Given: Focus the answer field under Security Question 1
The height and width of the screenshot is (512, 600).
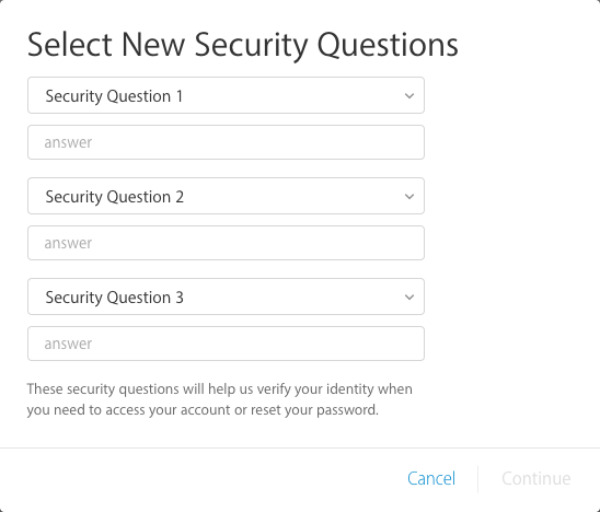Looking at the screenshot, I should (x=226, y=142).
